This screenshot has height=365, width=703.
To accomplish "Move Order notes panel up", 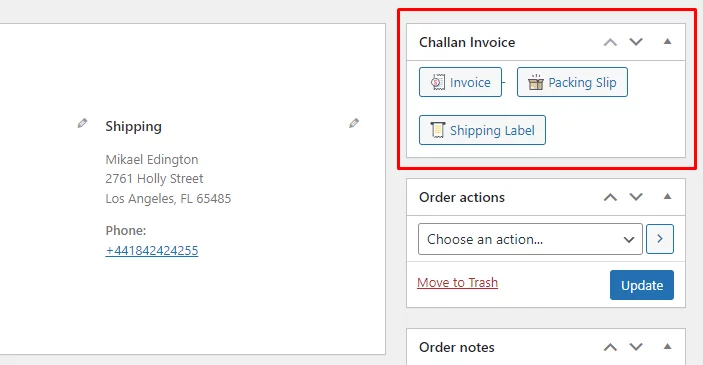I will pos(610,347).
